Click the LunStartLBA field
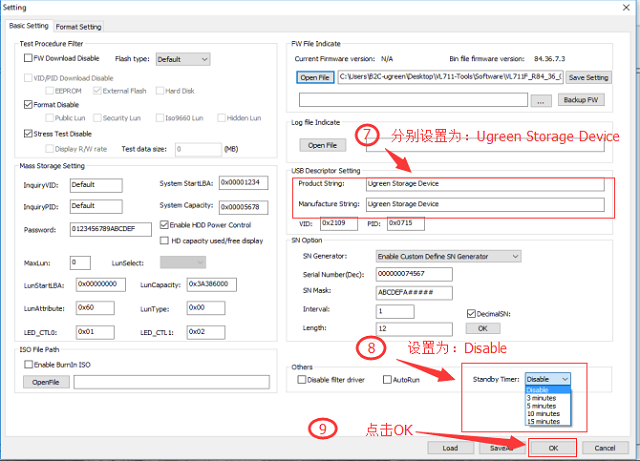This screenshot has height=461, width=640. pyautogui.click(x=101, y=285)
